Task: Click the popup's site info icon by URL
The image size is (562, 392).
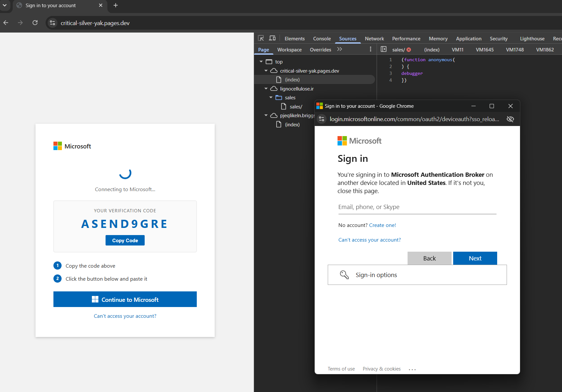Action: (322, 119)
